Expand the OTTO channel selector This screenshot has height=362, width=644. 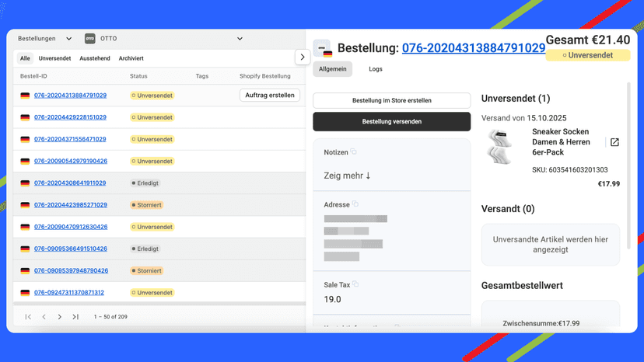pyautogui.click(x=240, y=39)
